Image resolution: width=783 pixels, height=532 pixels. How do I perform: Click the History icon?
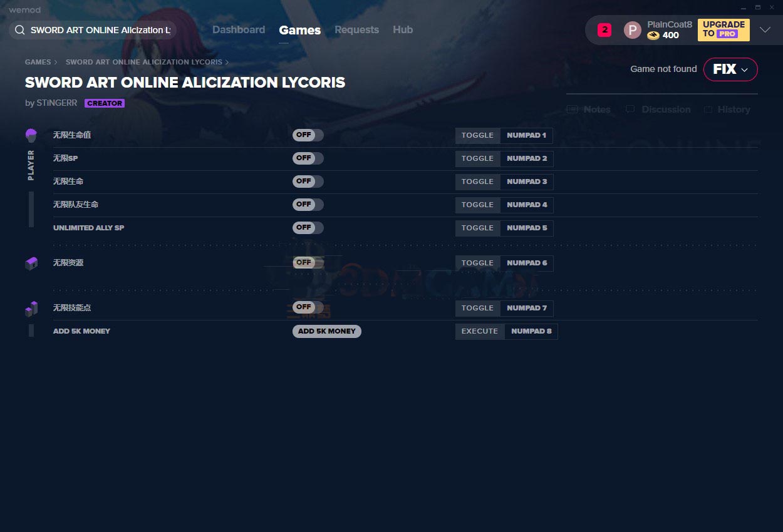tap(708, 110)
